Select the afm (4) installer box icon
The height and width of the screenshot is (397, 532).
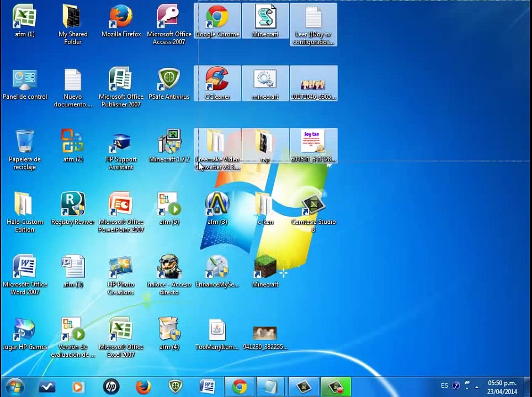(169, 334)
